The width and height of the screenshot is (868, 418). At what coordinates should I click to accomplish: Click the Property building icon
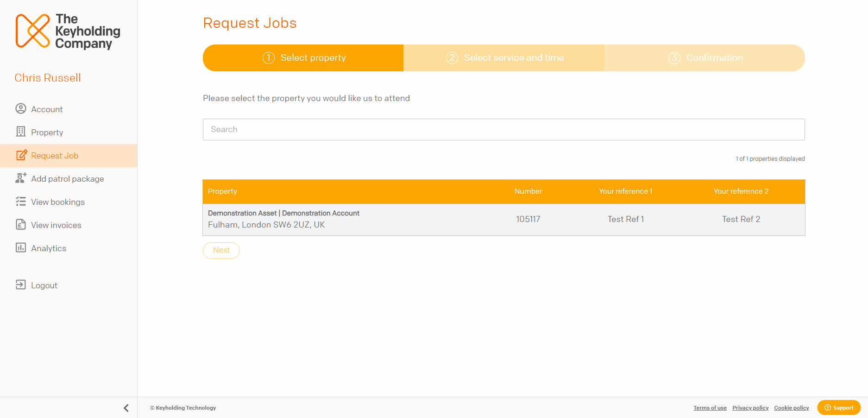tap(21, 132)
